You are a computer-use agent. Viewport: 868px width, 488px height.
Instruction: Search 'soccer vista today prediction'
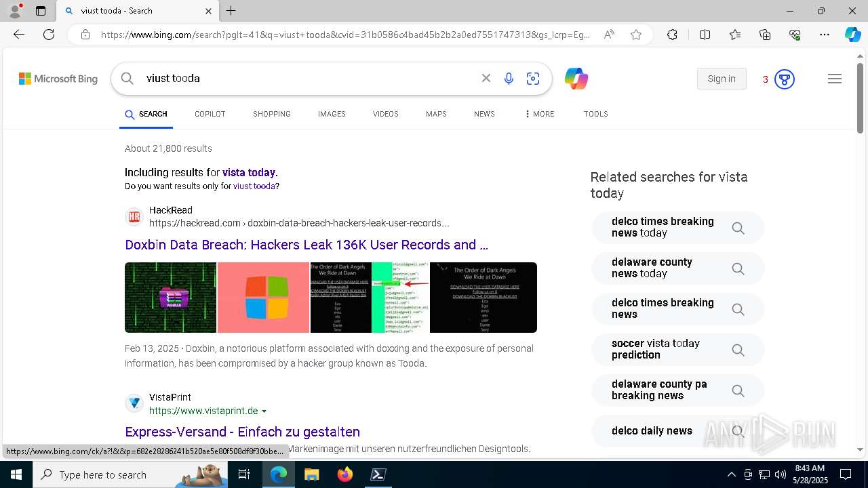(678, 349)
